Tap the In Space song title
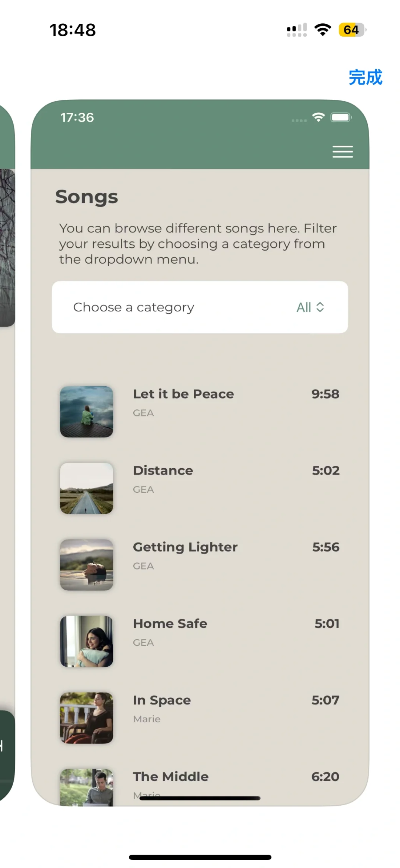This screenshot has height=868, width=400. 162,700
